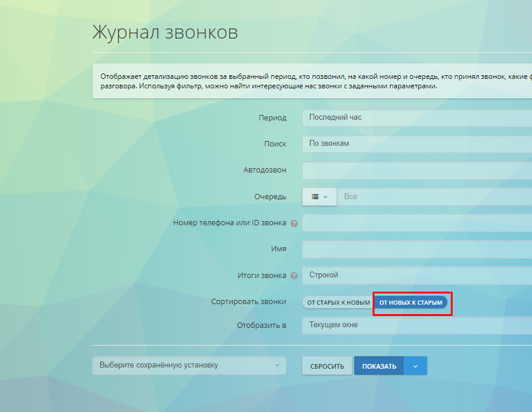
Task: Click the Показать button
Action: pyautogui.click(x=379, y=366)
